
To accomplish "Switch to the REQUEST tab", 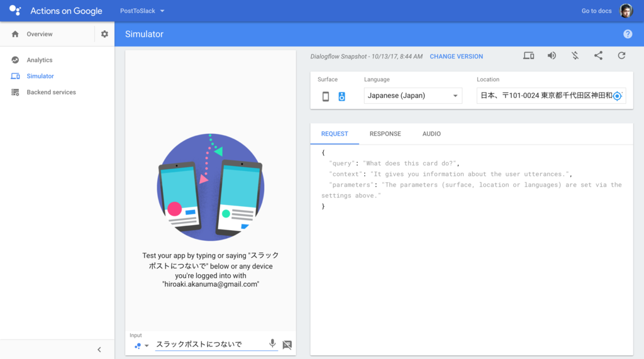I will (x=335, y=134).
